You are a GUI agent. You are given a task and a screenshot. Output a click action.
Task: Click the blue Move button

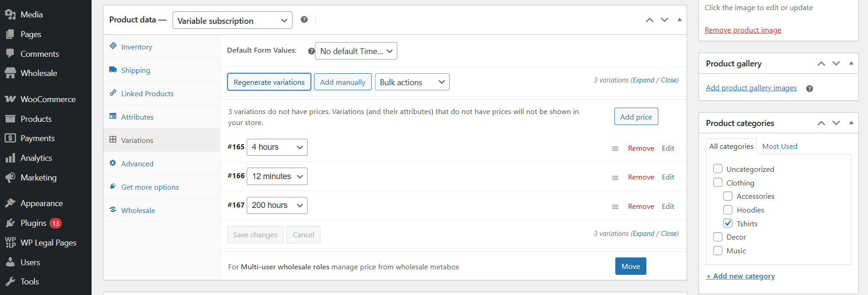pyautogui.click(x=630, y=267)
